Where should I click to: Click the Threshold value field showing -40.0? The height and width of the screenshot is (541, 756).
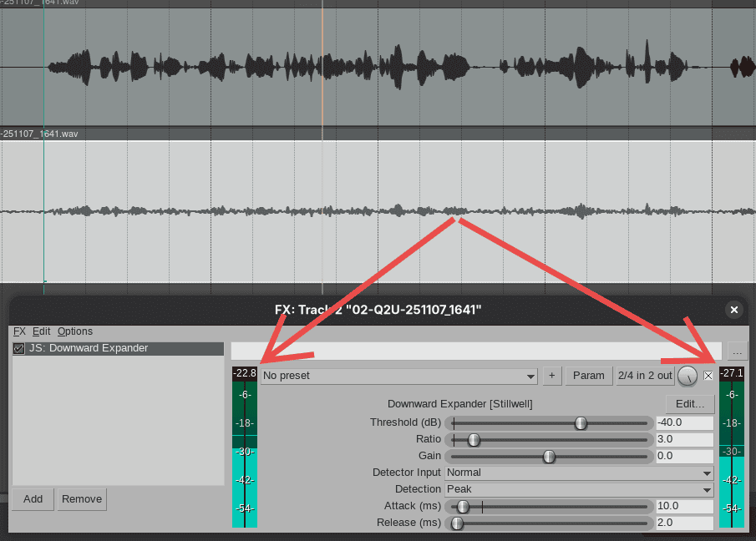pyautogui.click(x=685, y=423)
